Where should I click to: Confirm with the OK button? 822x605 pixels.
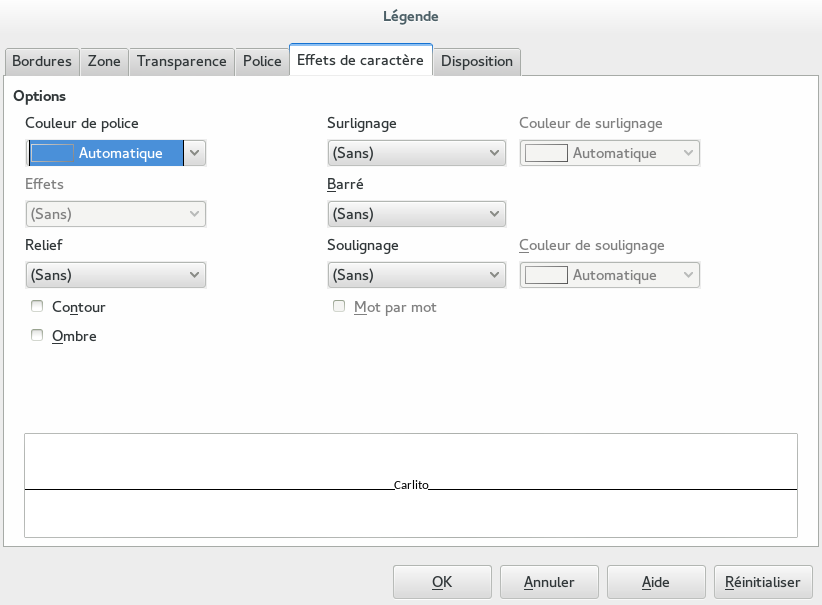[x=442, y=581]
